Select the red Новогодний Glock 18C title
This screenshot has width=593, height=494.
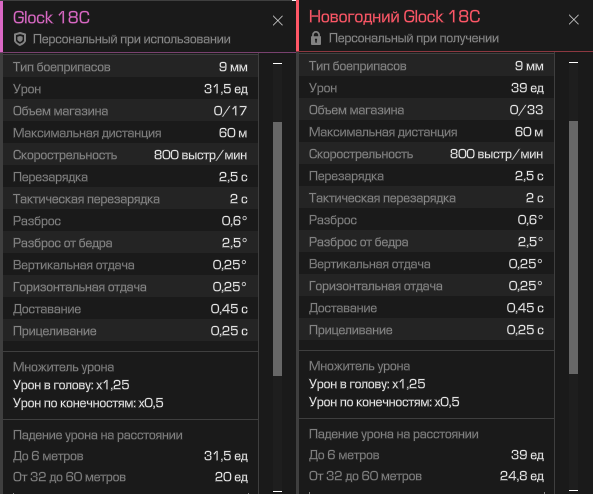point(394,17)
